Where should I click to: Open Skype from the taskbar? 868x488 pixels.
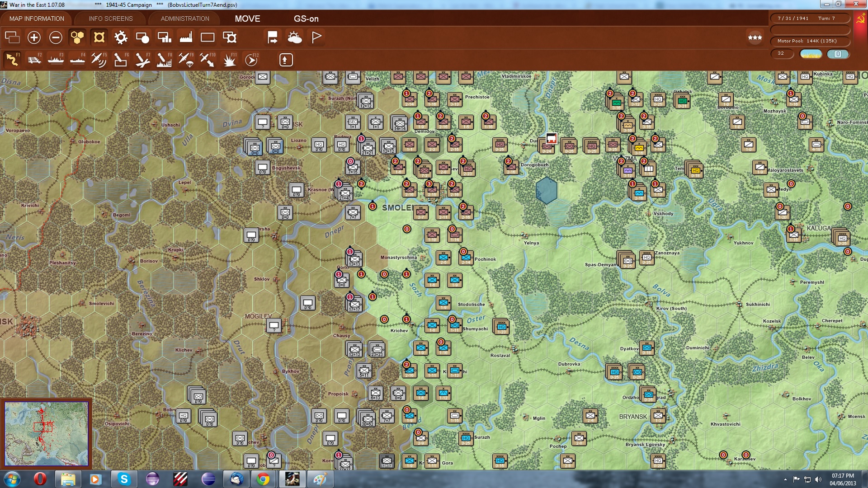(x=124, y=479)
